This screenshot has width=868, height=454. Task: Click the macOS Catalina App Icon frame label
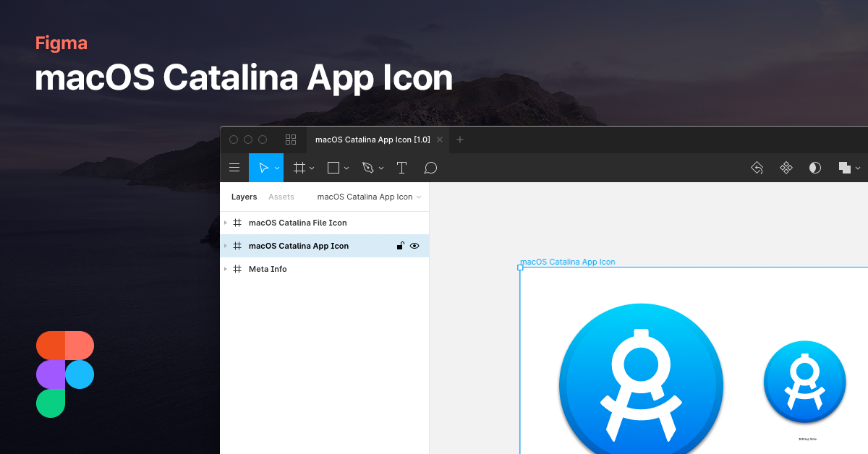point(568,262)
